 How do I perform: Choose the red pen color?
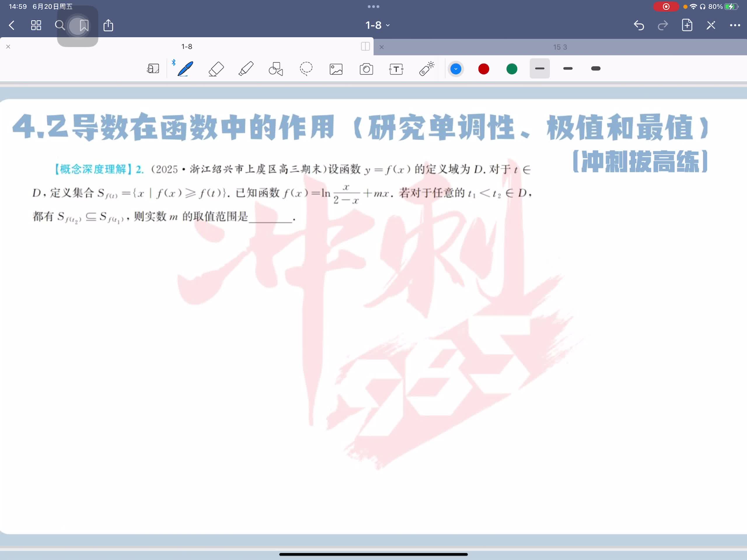tap(484, 69)
